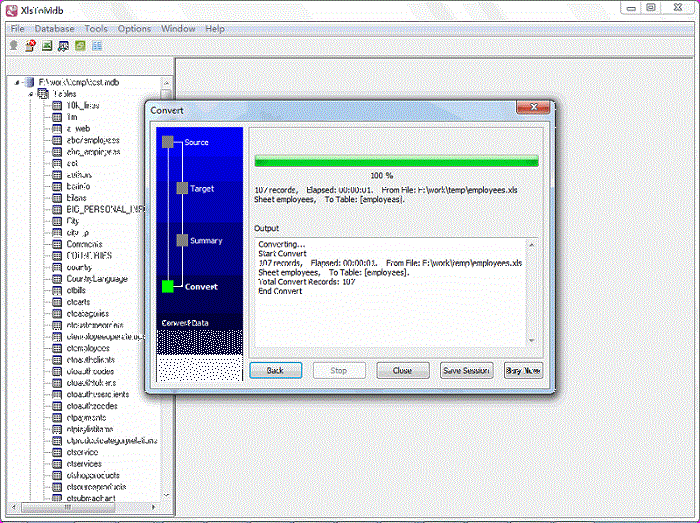The height and width of the screenshot is (523, 700).
Task: Click the Back button in Convert dialog
Action: pos(275,370)
